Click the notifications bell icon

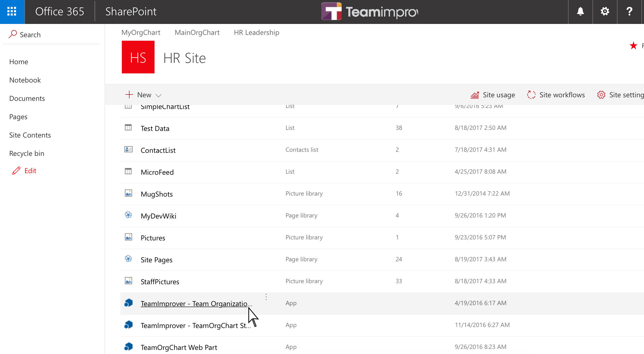pyautogui.click(x=581, y=12)
